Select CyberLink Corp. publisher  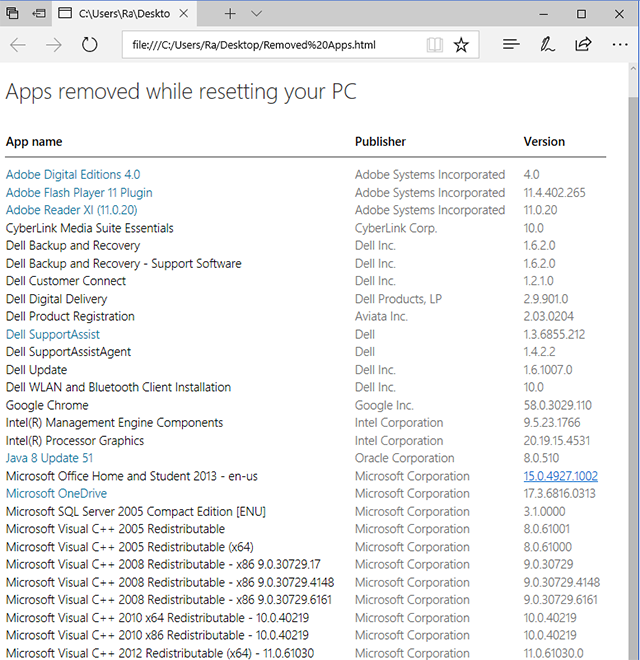coord(396,228)
